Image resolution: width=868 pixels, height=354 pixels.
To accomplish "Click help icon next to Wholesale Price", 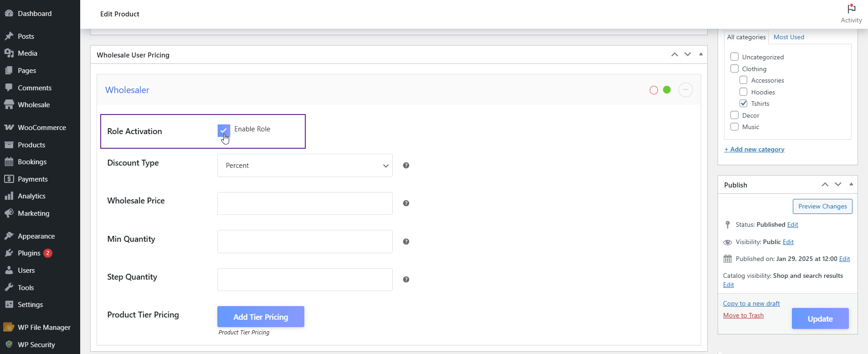I will coord(406,203).
